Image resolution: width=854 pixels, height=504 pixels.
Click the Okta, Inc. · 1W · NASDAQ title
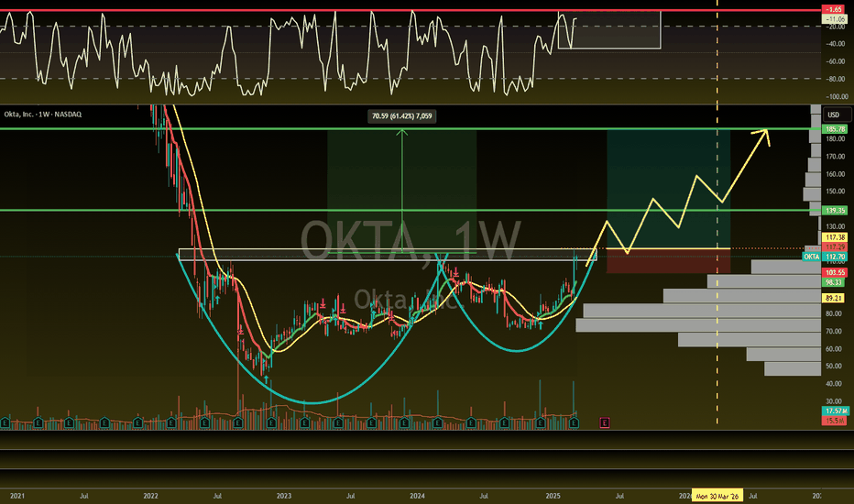click(43, 115)
